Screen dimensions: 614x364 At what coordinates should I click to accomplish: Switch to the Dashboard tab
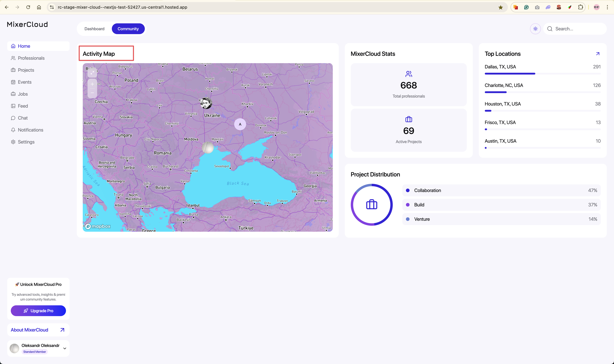coord(94,29)
